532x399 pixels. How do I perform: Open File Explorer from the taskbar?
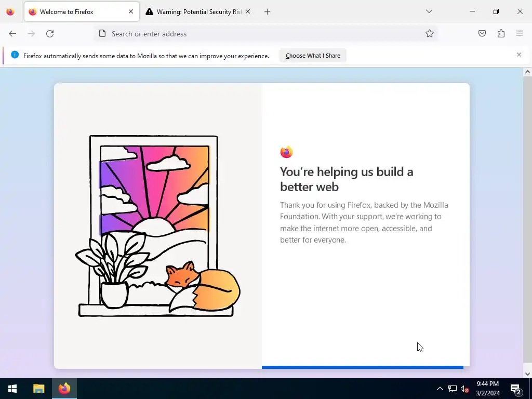pyautogui.click(x=38, y=389)
